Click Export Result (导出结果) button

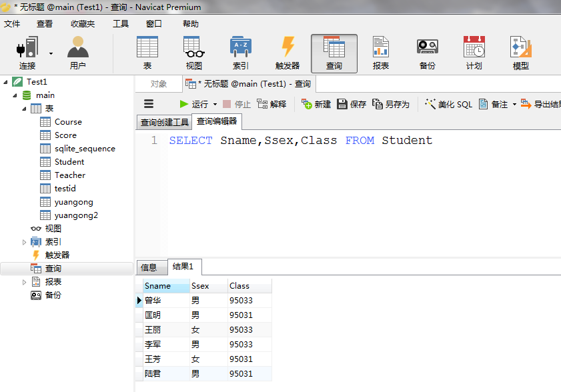tap(540, 104)
